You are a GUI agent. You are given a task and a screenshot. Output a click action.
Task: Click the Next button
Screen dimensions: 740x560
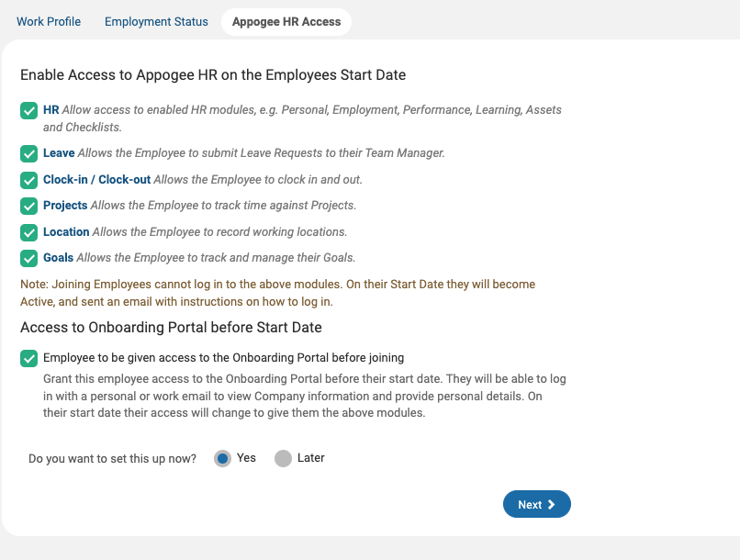[x=536, y=504]
